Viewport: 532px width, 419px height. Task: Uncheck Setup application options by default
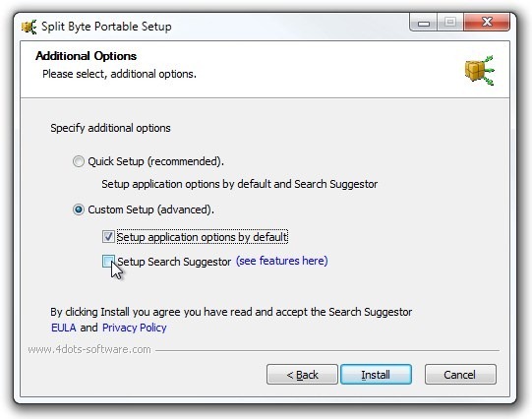point(108,236)
